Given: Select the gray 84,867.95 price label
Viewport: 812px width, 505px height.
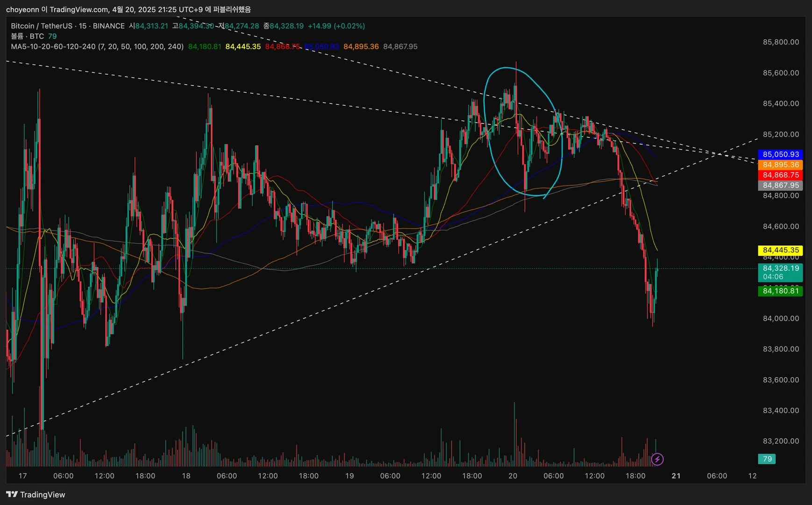Looking at the screenshot, I should [x=780, y=185].
